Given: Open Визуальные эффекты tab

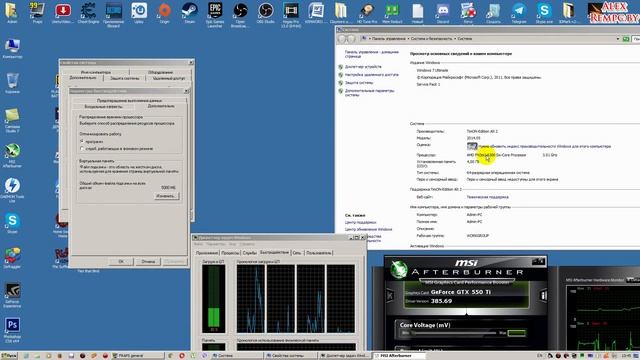Looking at the screenshot, I should coord(103,107).
